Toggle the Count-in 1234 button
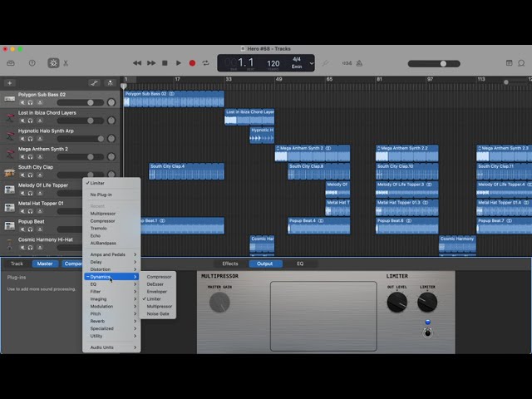The width and height of the screenshot is (532, 399). click(347, 63)
